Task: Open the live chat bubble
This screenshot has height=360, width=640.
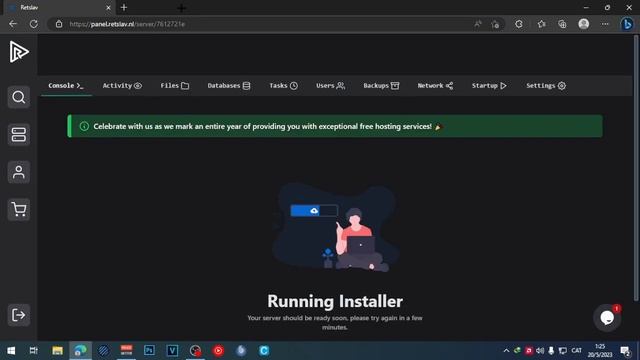Action: [607, 317]
